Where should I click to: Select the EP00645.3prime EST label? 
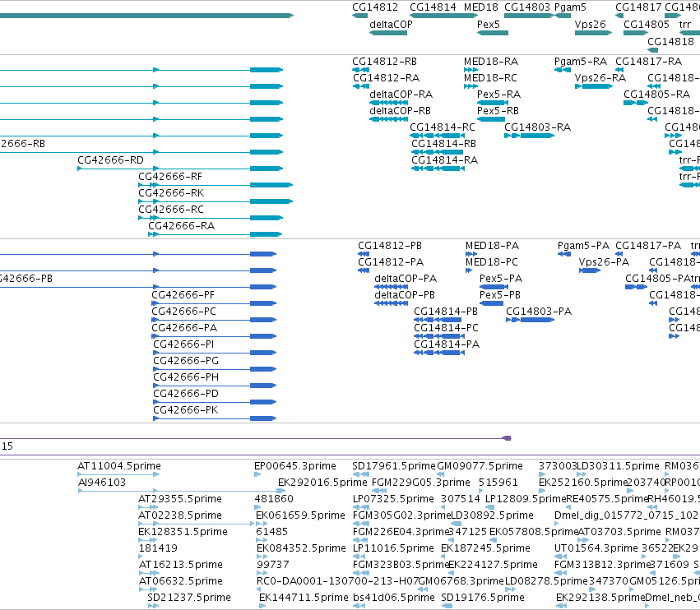pyautogui.click(x=295, y=466)
